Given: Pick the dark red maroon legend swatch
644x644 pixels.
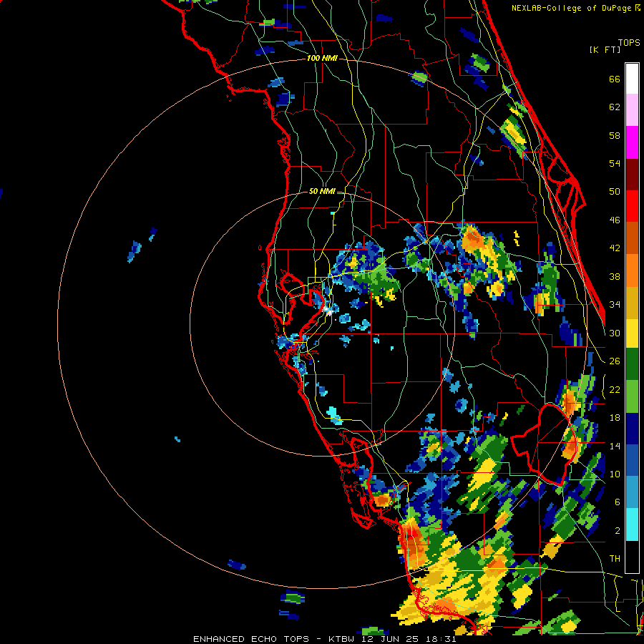Looking at the screenshot, I should (632, 175).
